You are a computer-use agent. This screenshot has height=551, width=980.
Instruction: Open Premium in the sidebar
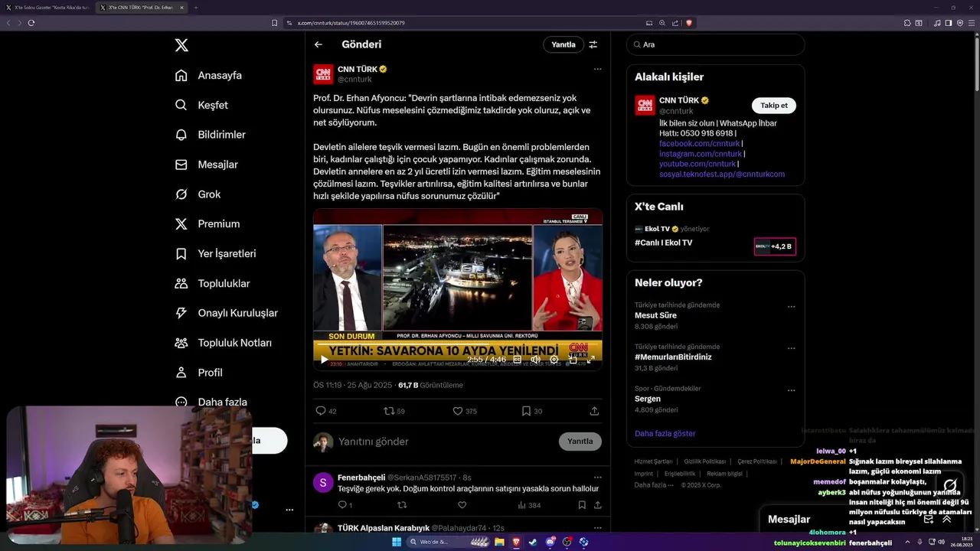(207, 223)
